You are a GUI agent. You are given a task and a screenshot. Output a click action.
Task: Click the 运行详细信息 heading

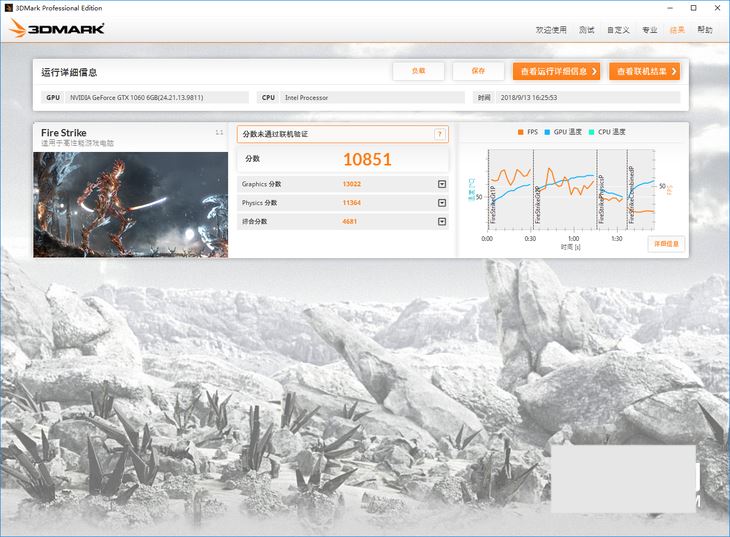click(69, 72)
